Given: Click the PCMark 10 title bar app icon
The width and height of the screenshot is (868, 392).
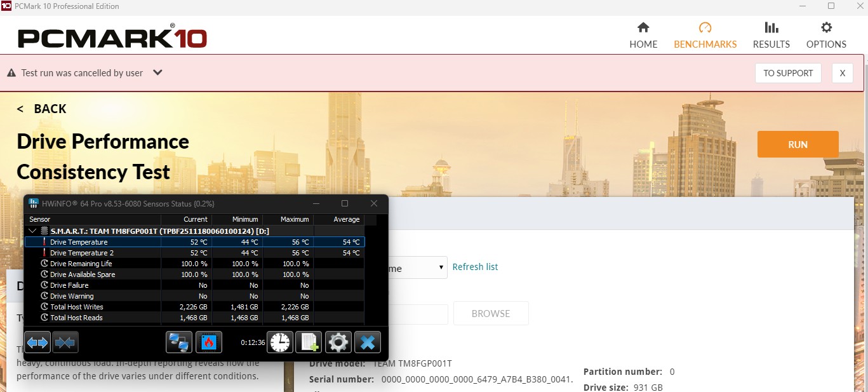Looking at the screenshot, I should (6, 6).
